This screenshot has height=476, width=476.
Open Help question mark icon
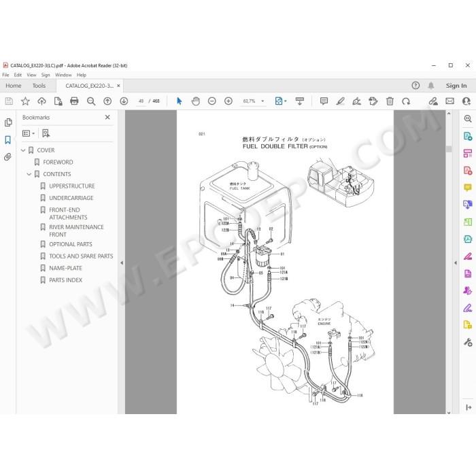coord(415,86)
